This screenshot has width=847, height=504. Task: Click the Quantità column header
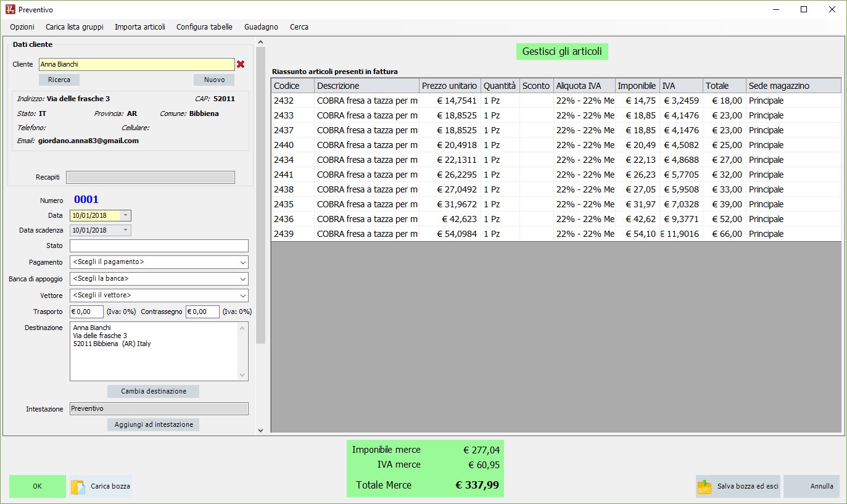500,86
